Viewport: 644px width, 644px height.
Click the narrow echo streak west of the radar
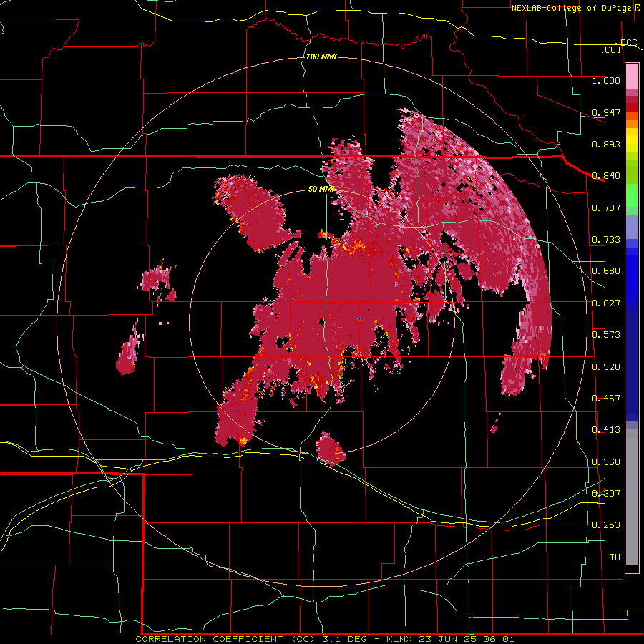[130, 349]
